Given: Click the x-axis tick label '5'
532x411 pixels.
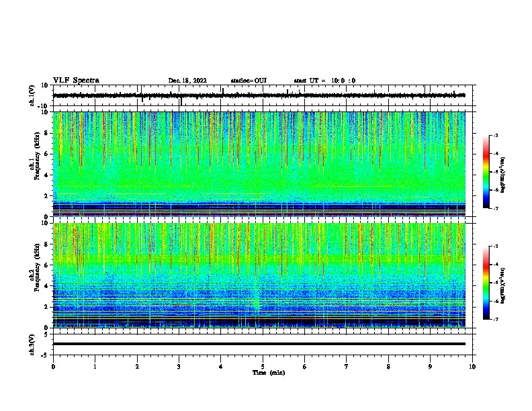Looking at the screenshot, I should tap(263, 367).
